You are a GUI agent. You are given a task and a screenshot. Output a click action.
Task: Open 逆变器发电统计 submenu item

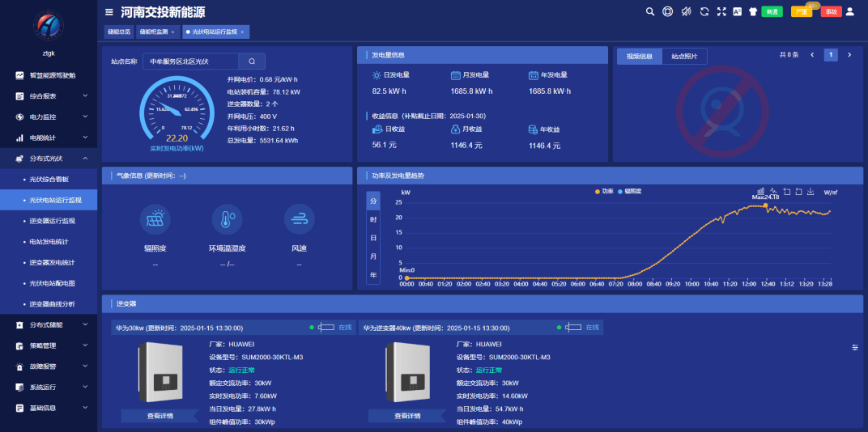[x=48, y=262]
